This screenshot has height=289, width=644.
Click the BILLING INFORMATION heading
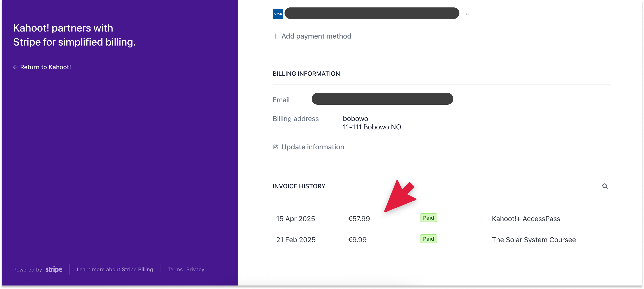point(306,74)
